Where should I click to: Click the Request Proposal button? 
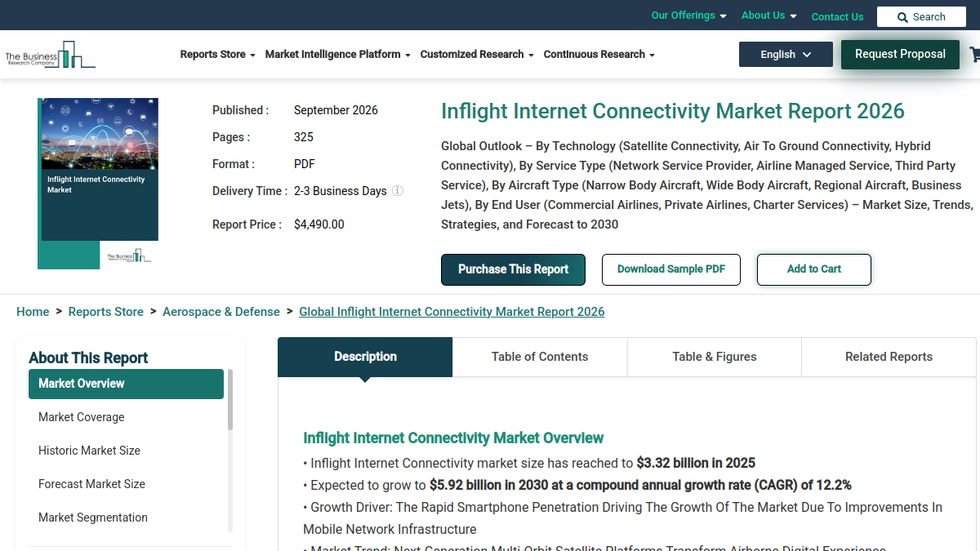900,54
